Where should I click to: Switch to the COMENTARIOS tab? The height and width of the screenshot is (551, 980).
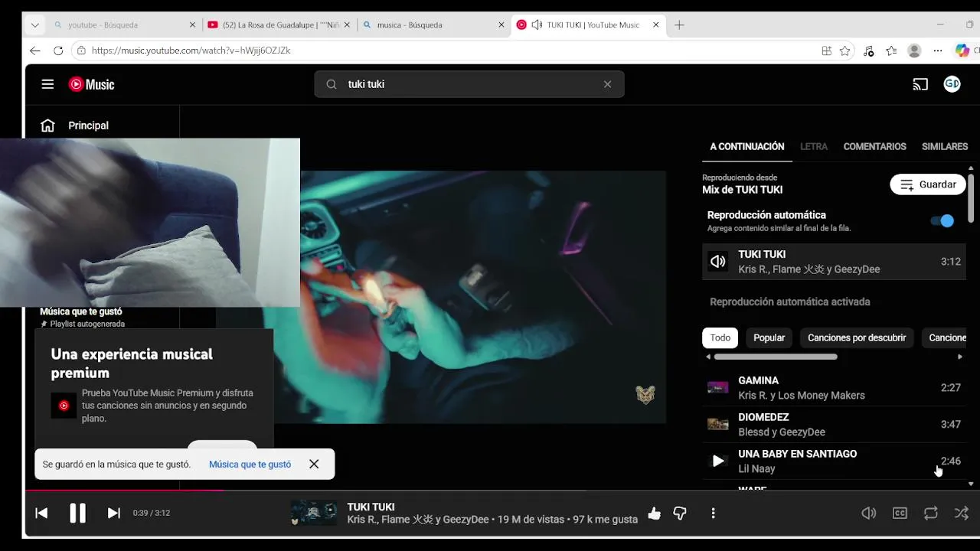[874, 146]
